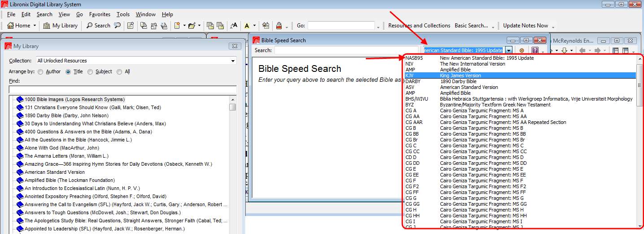Click the Find input field in My Library
The image size is (644, 234).
122,89
